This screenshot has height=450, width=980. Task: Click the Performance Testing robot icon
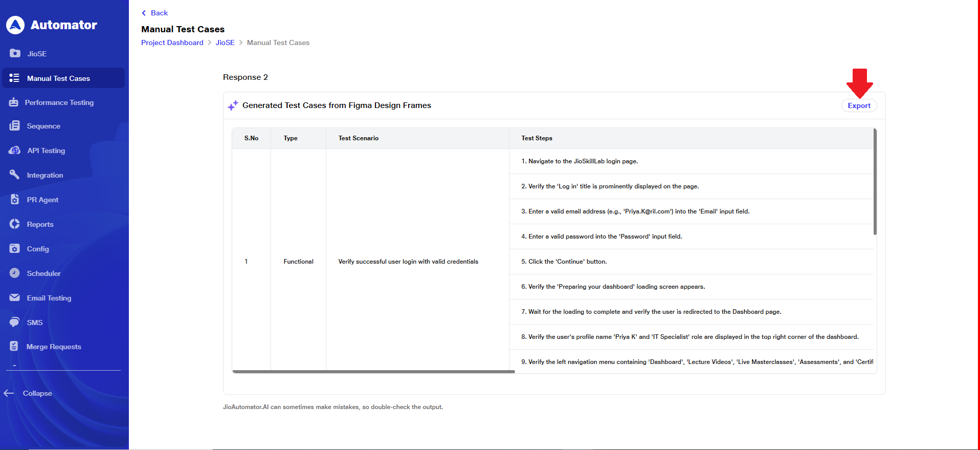pos(14,102)
